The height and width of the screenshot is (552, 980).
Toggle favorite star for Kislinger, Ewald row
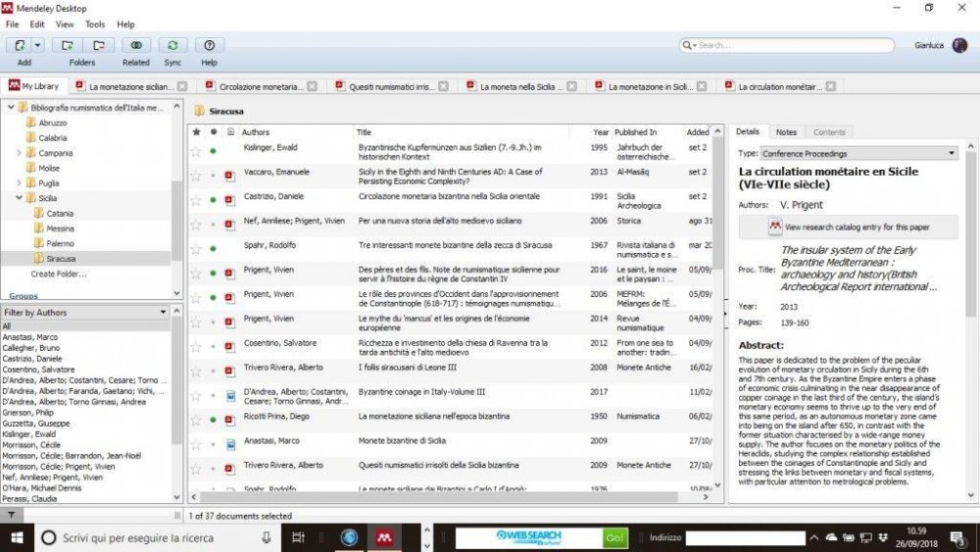196,151
